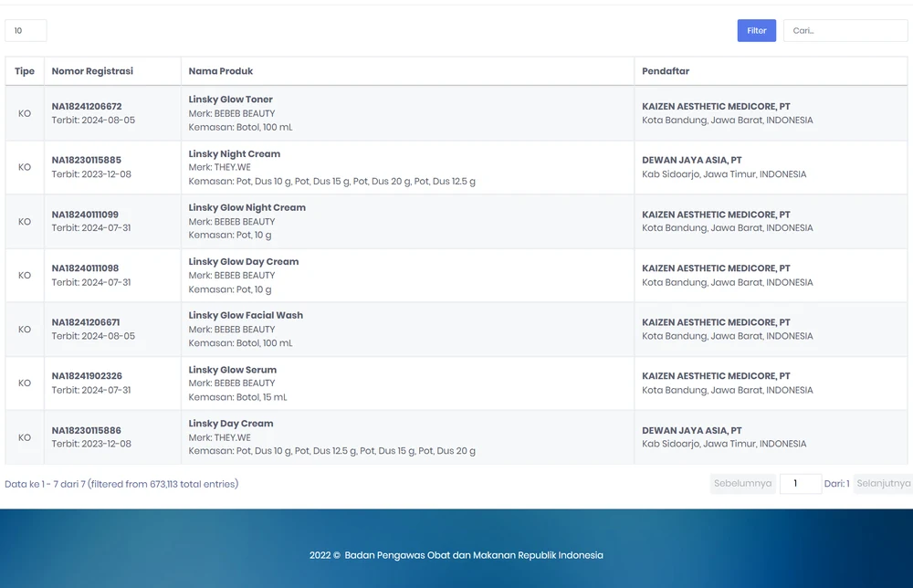Image resolution: width=913 pixels, height=588 pixels.
Task: Select registration number NA18230115886
Action: point(86,430)
